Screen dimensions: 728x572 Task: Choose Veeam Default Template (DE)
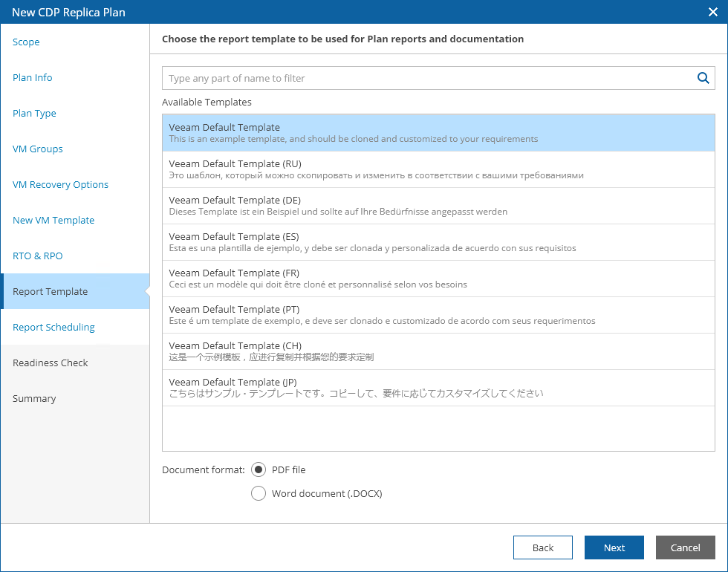[x=438, y=206]
